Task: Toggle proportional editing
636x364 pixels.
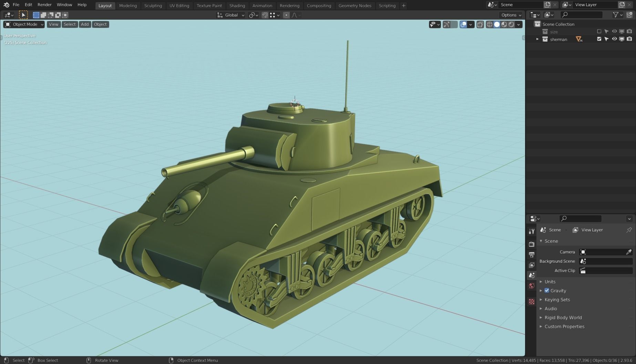Action: click(x=286, y=15)
